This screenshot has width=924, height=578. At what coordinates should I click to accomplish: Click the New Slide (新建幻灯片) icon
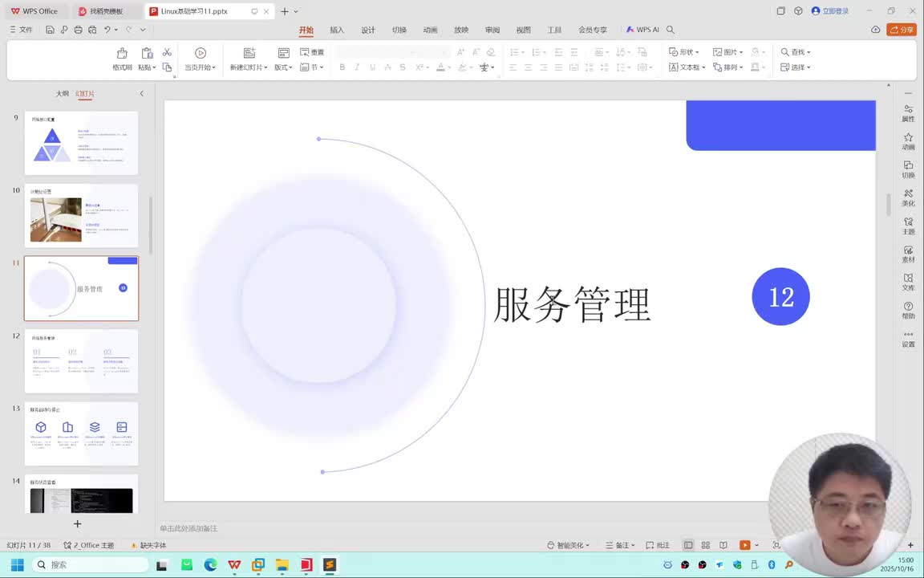249,53
